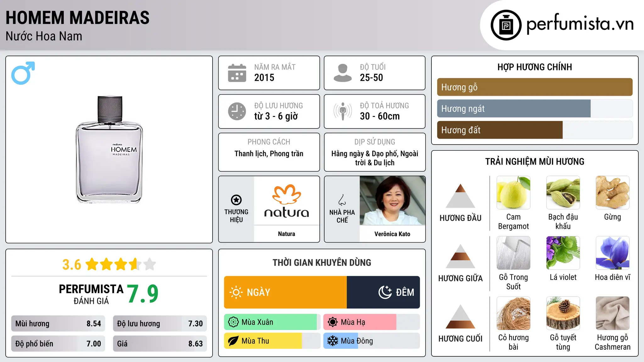
Task: Click the sun icon for Mùa Hạ
Action: point(333,322)
